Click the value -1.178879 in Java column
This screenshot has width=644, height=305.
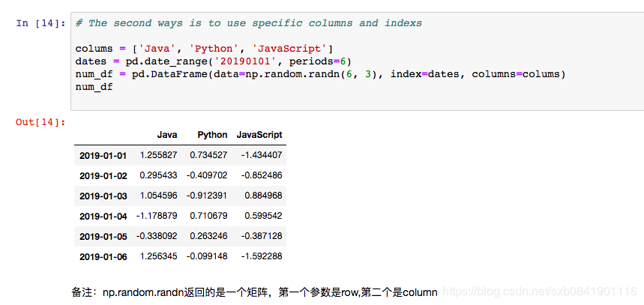[x=157, y=217]
